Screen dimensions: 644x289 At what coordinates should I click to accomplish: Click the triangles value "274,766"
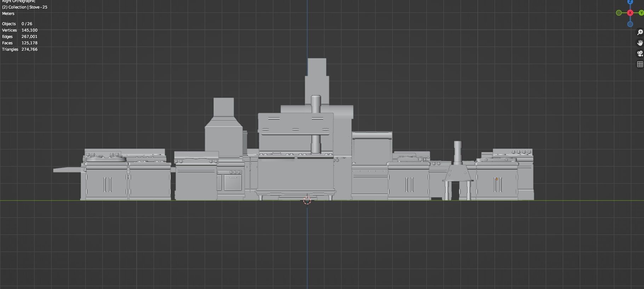pyautogui.click(x=29, y=49)
